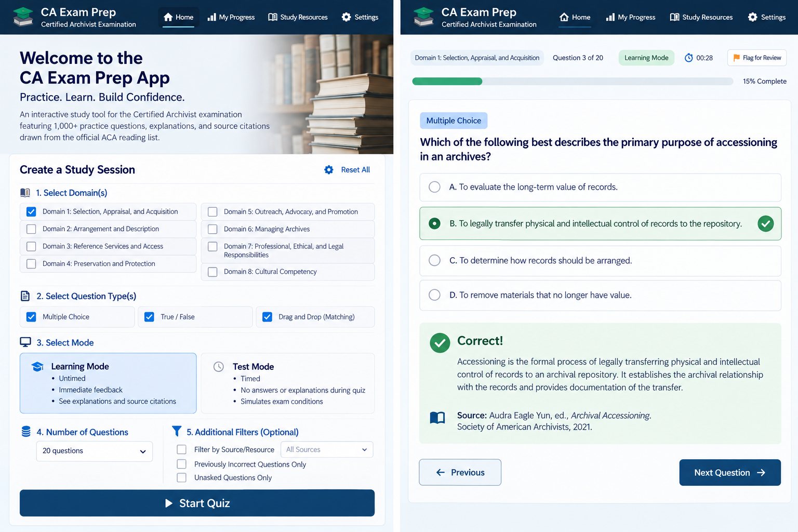The width and height of the screenshot is (798, 532).
Task: Go to Study Resources in left panel
Action: pos(298,17)
